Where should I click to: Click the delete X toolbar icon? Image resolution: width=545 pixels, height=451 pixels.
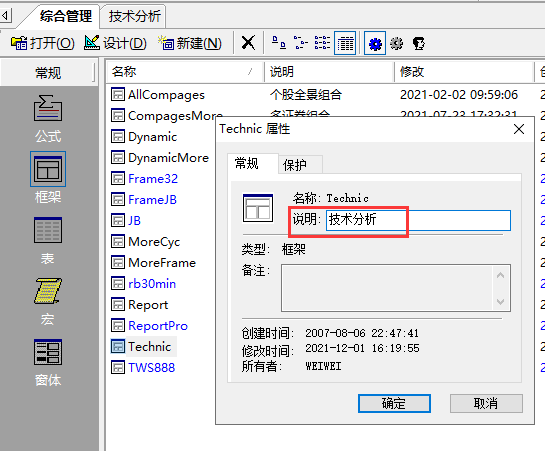(x=248, y=43)
